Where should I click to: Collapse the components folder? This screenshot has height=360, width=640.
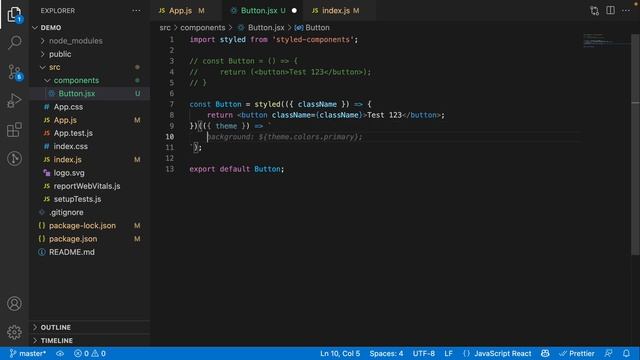click(x=90, y=80)
